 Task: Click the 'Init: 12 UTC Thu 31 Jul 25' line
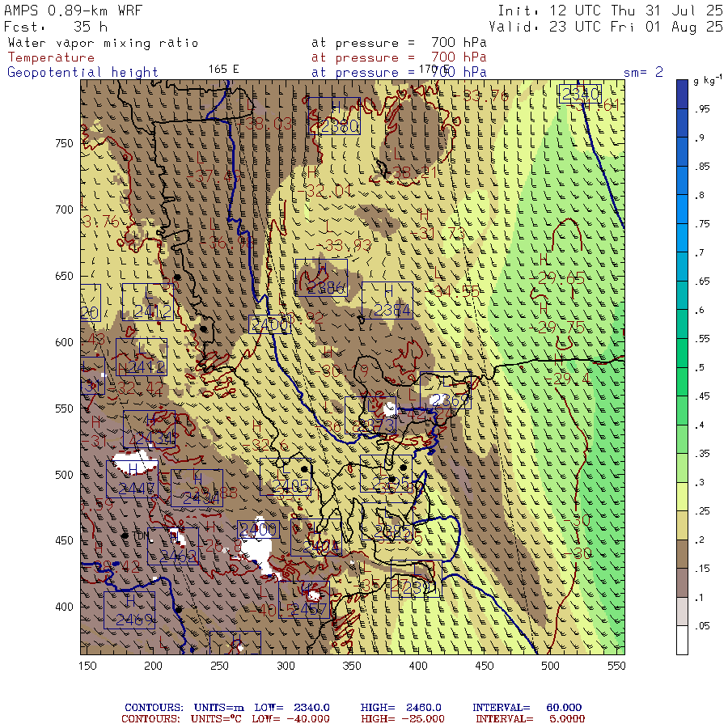click(x=610, y=11)
